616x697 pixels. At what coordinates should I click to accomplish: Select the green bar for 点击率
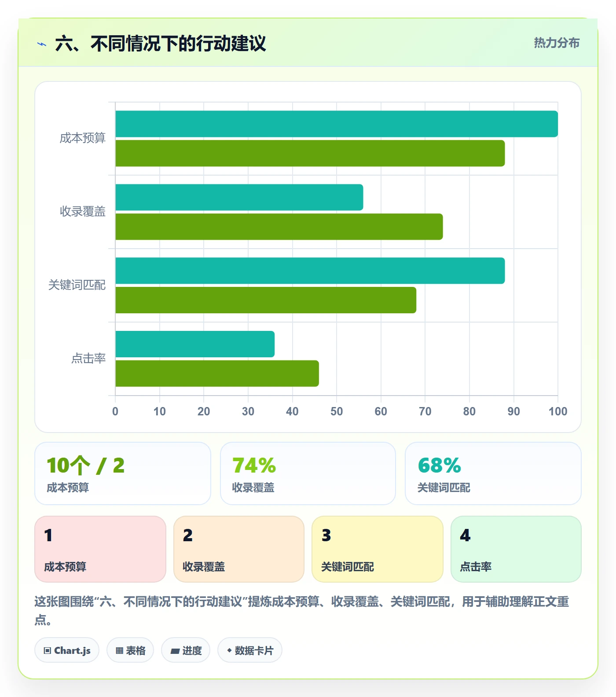click(x=217, y=374)
